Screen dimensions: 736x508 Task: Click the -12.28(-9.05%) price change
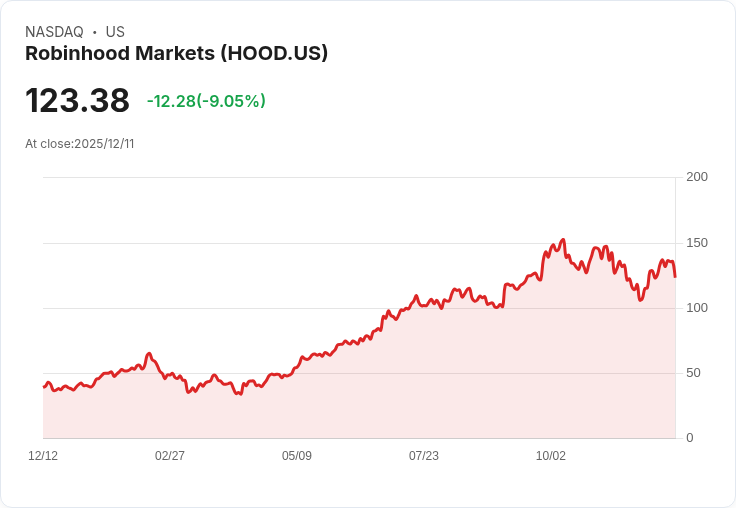[206, 101]
